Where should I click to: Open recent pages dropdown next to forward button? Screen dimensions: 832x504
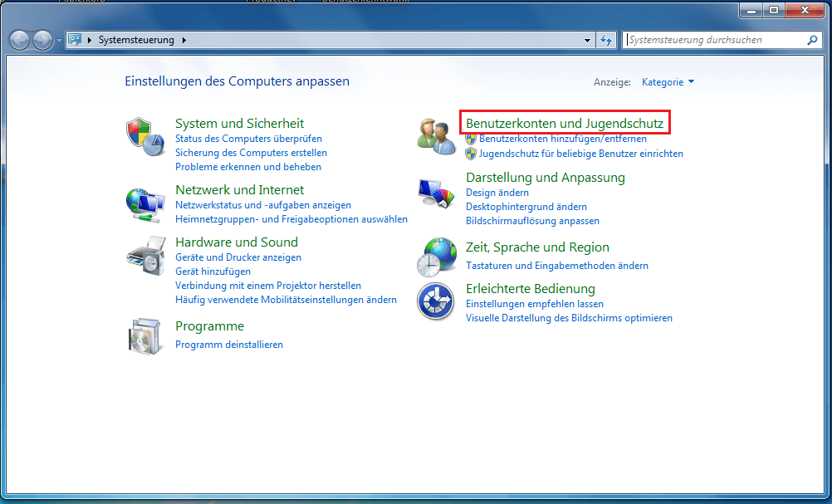(x=59, y=41)
